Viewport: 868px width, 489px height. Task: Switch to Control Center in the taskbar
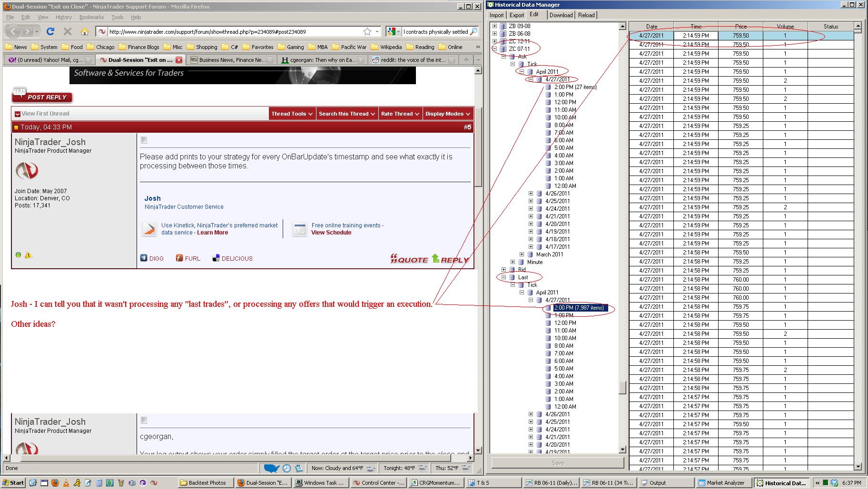tap(379, 483)
